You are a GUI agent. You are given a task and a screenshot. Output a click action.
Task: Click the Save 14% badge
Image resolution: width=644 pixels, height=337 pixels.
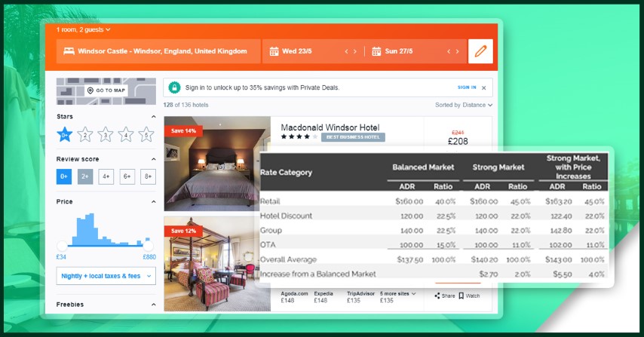(x=183, y=131)
